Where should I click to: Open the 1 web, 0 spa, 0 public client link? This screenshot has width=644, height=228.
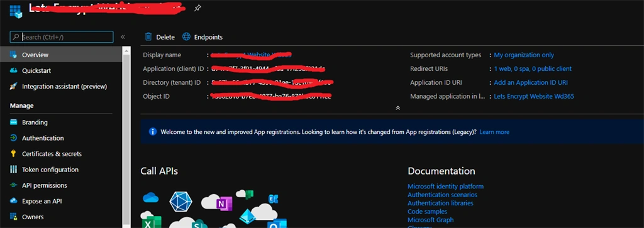pyautogui.click(x=532, y=68)
